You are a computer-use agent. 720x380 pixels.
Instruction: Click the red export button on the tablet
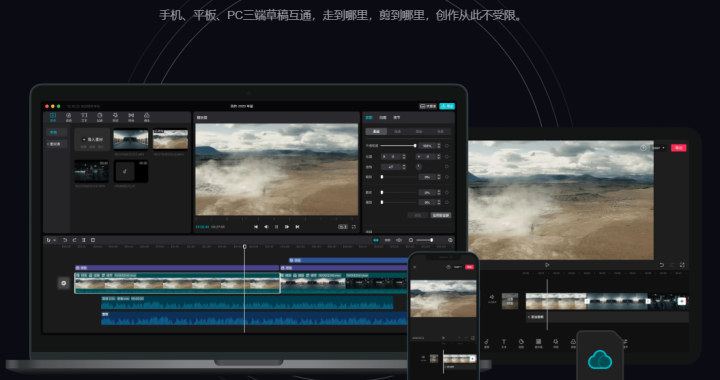click(678, 148)
